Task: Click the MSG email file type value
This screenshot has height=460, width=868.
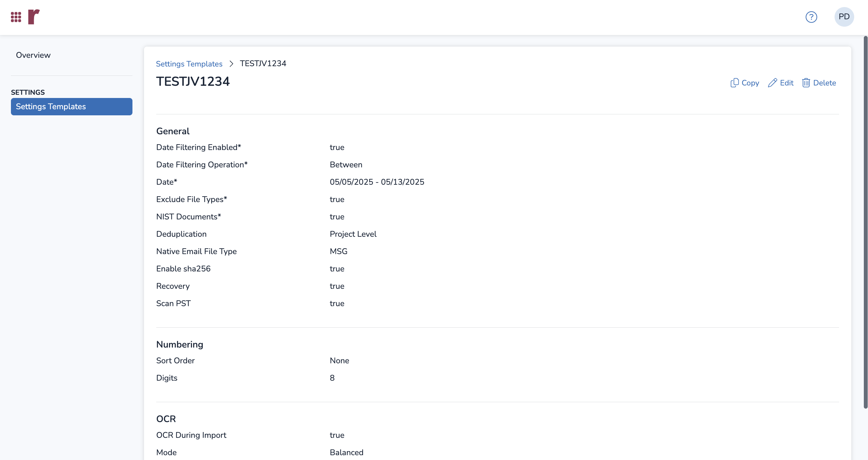Action: [338, 252]
